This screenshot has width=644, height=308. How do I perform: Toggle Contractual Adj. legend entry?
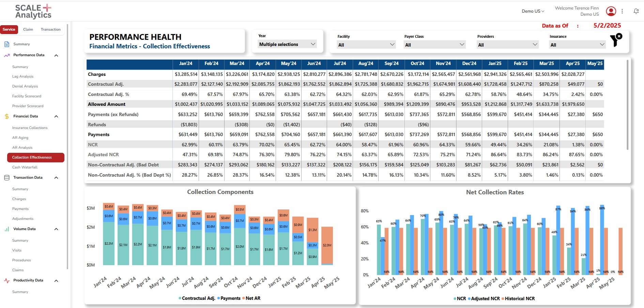click(198, 298)
